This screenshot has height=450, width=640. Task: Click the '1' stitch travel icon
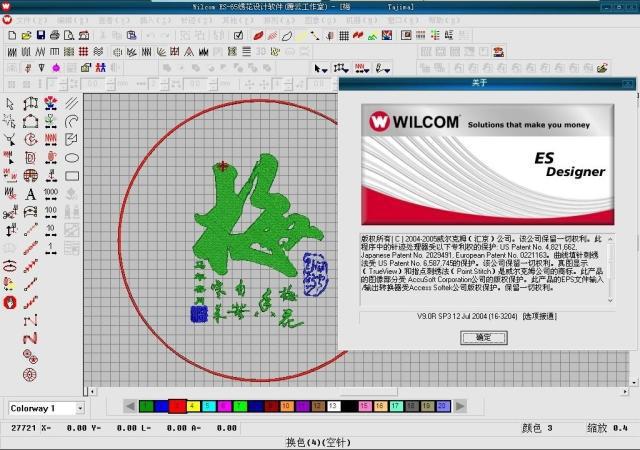pos(51,248)
